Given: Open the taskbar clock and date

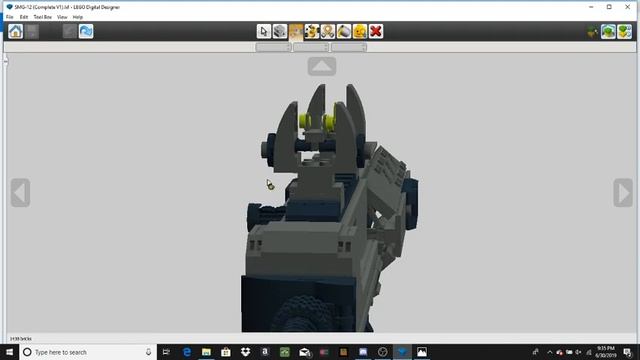Looking at the screenshot, I should point(605,352).
